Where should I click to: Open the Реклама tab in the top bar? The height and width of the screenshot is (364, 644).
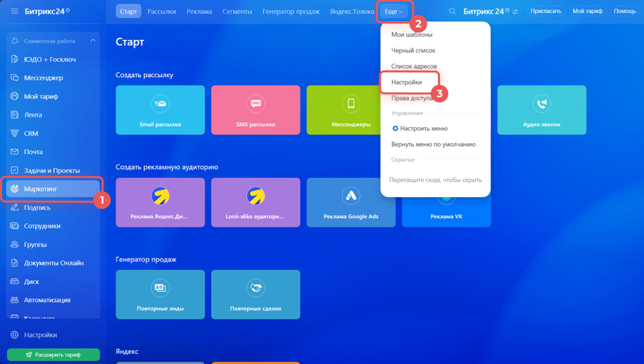click(199, 11)
